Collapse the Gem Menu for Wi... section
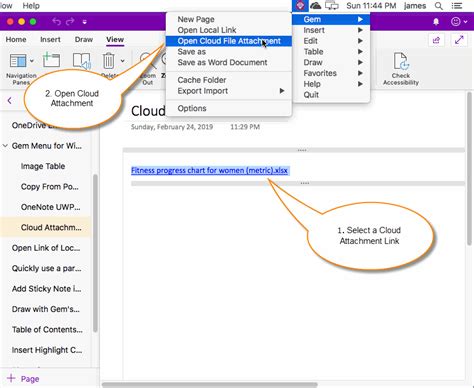This screenshot has height=388, width=474. tap(5, 146)
